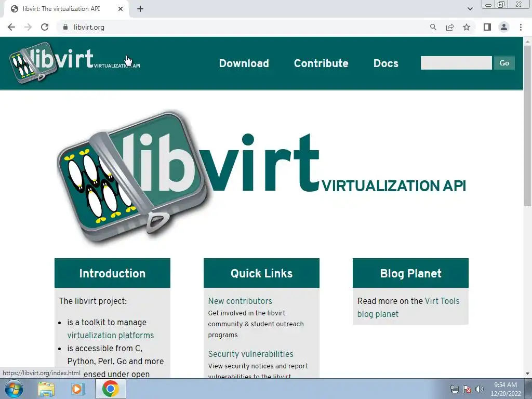Click the Introduction heading

[112, 273]
